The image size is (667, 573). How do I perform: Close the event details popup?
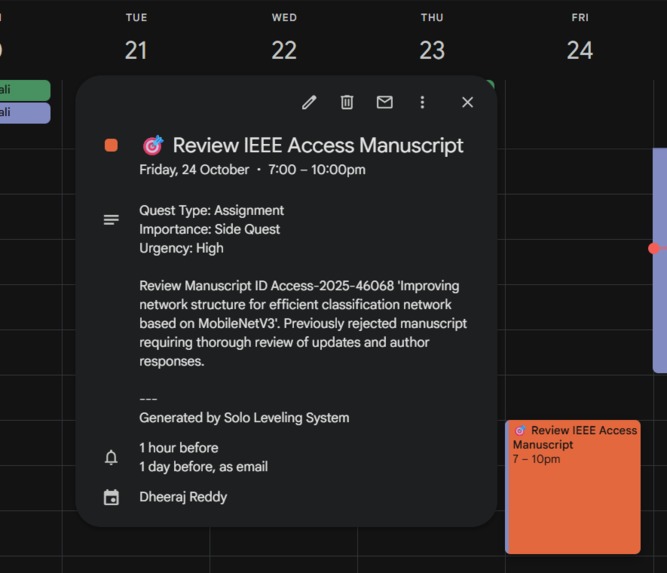click(467, 103)
